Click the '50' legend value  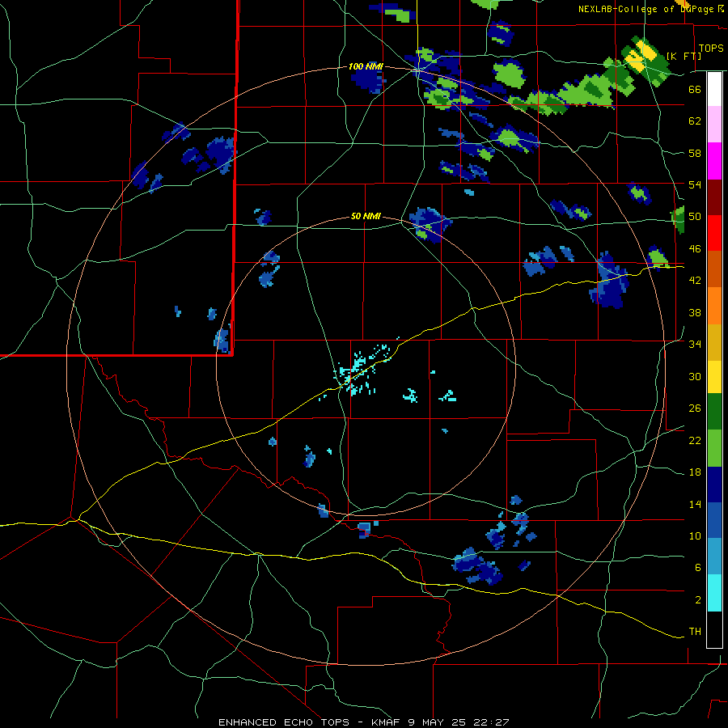coord(695,217)
